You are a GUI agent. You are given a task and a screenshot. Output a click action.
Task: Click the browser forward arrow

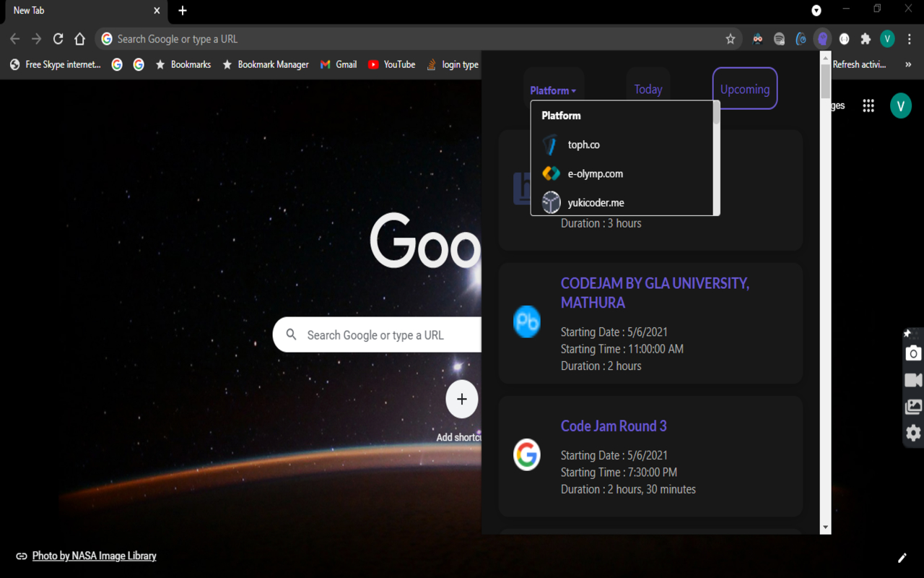[37, 39]
